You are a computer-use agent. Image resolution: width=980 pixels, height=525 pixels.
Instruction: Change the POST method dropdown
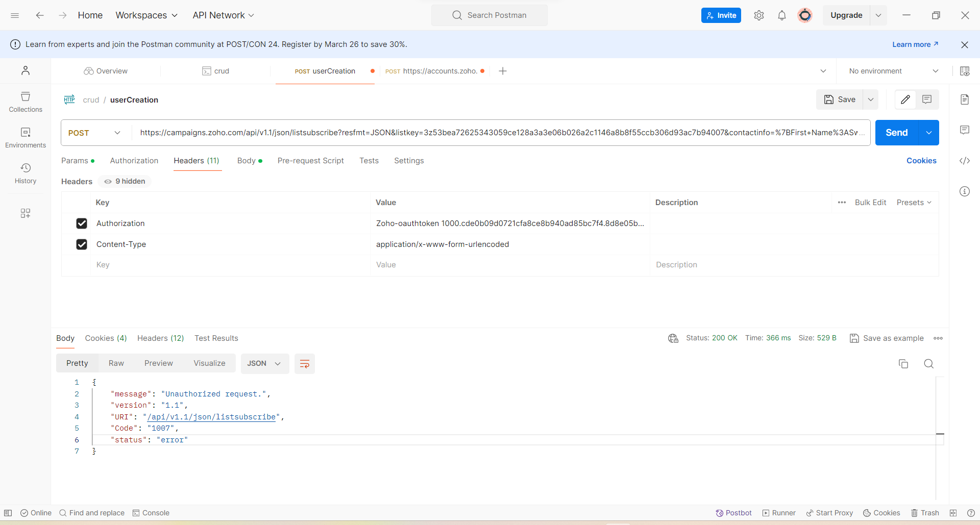(94, 133)
